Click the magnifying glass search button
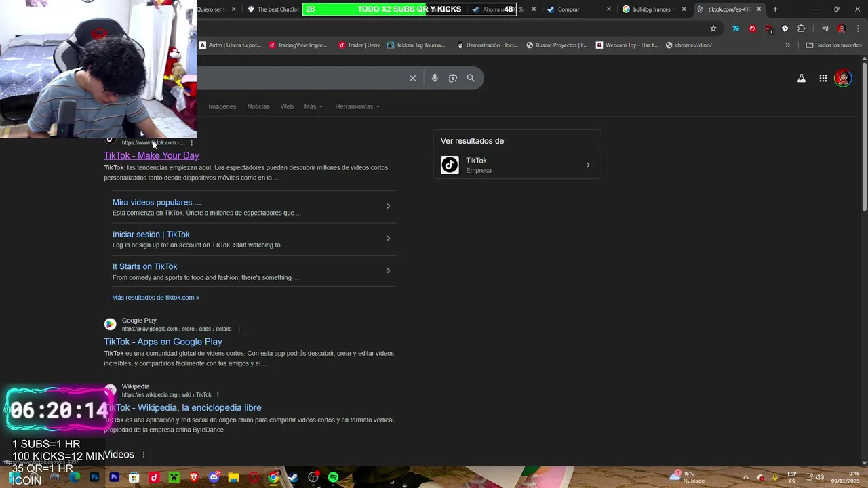Viewport: 868px width, 488px height. click(471, 78)
